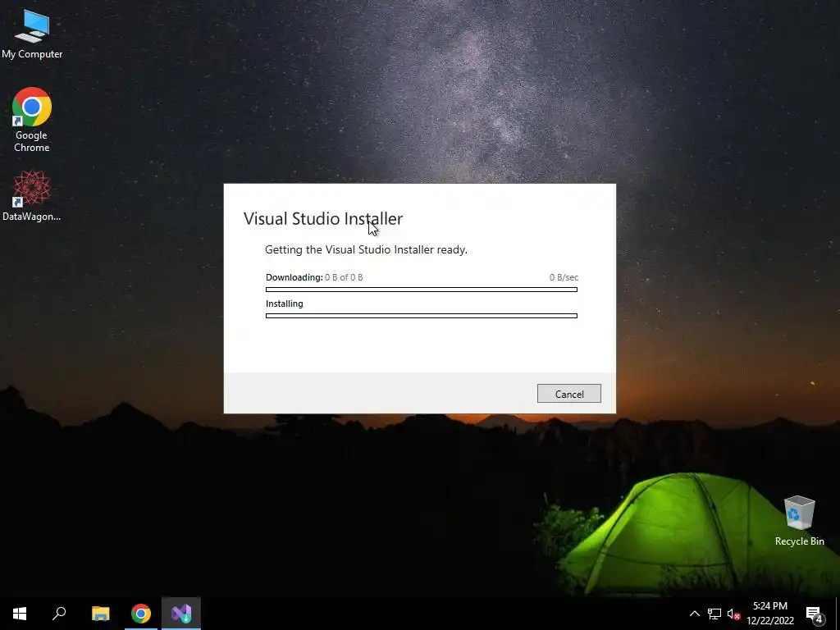Cancel the Visual Studio Installer setup
The height and width of the screenshot is (630, 840).
pyautogui.click(x=569, y=394)
